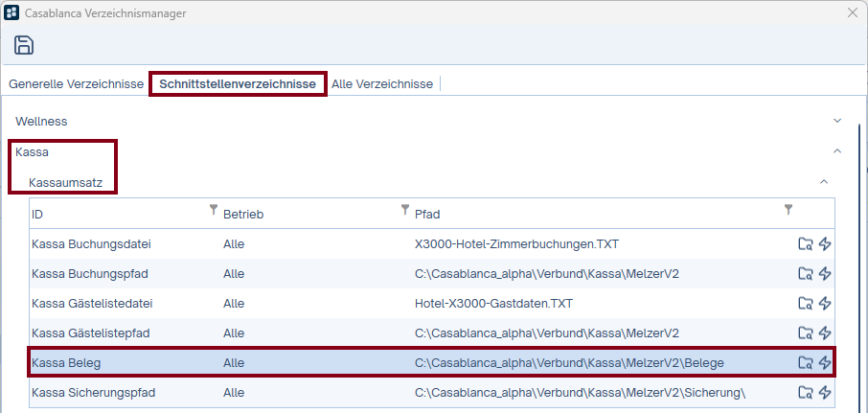The height and width of the screenshot is (413, 868).
Task: Close the Casablanca Verzeichnismanager window
Action: [x=853, y=12]
